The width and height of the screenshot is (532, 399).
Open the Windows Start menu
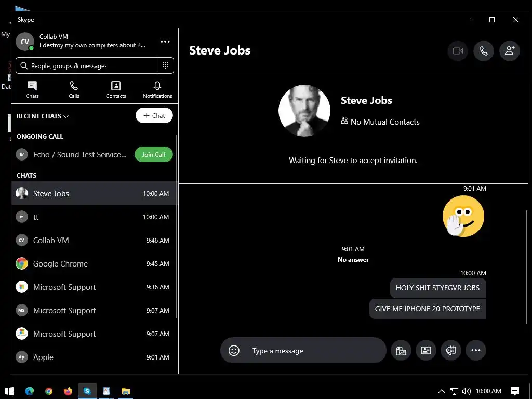pyautogui.click(x=9, y=391)
